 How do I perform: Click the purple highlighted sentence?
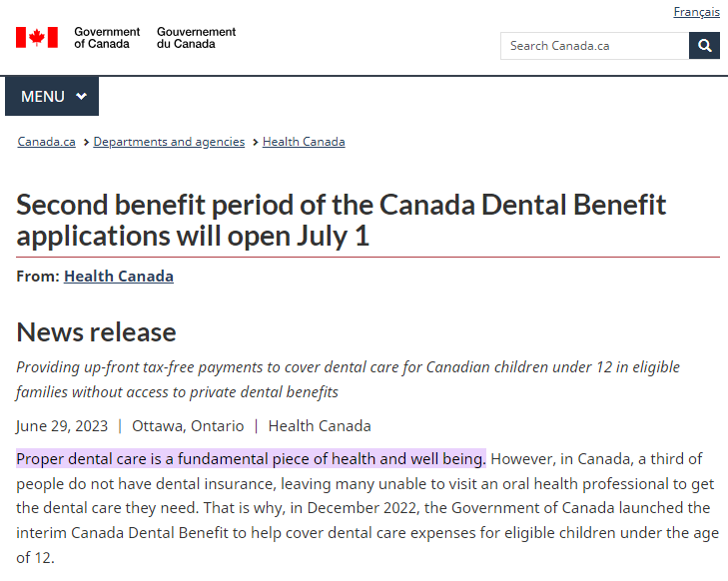click(251, 459)
